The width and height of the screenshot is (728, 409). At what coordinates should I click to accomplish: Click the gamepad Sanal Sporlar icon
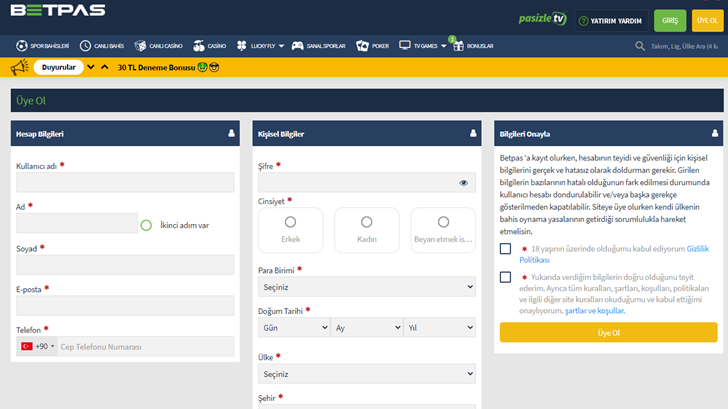pos(298,45)
